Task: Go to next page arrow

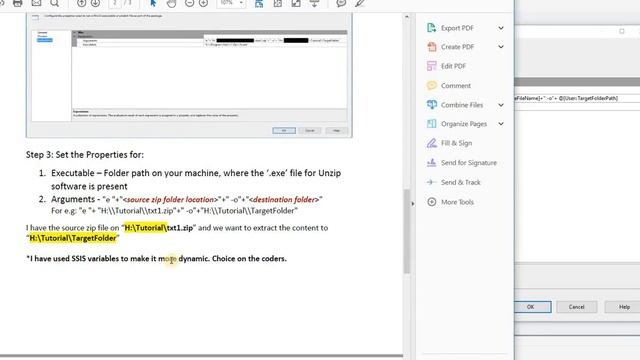Action: tap(96, 3)
